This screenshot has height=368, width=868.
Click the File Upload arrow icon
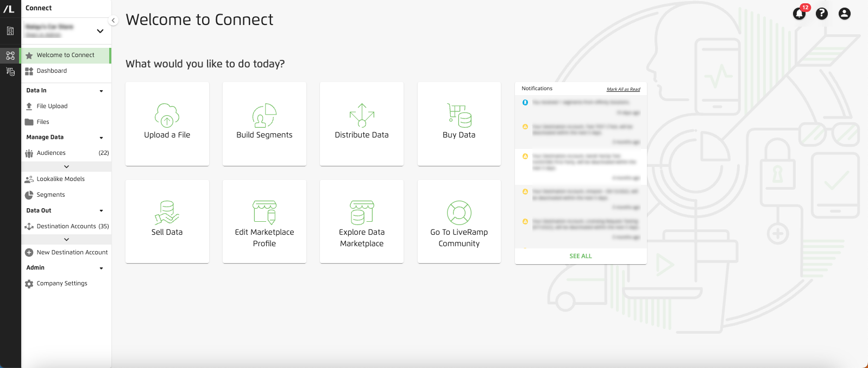tap(29, 107)
